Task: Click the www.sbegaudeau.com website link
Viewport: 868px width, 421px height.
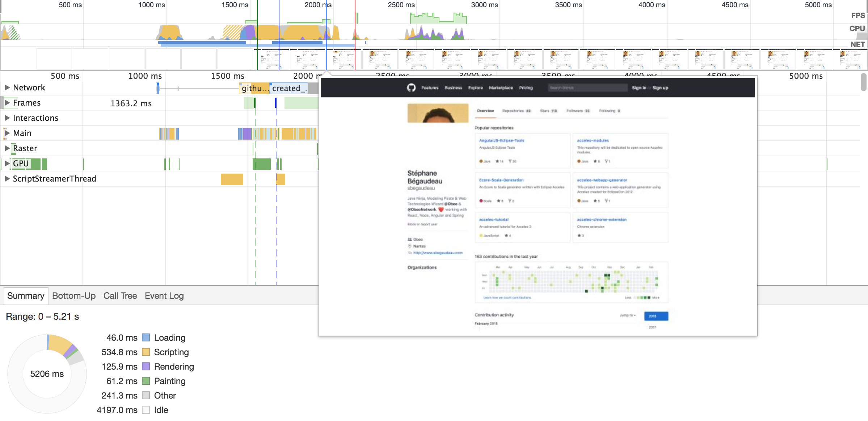Action: pyautogui.click(x=438, y=253)
